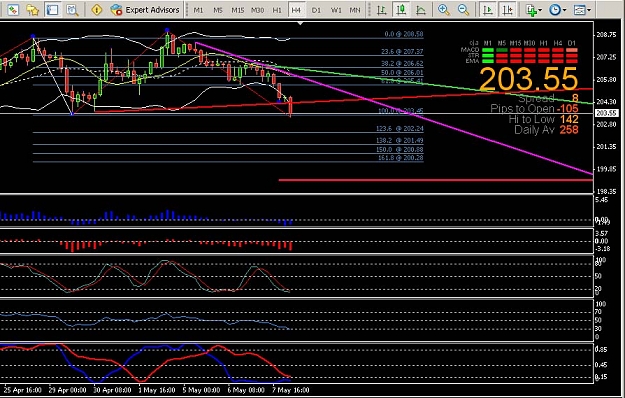Open the Navigator panel (folder with star)
The image size is (625, 398).
(x=33, y=10)
